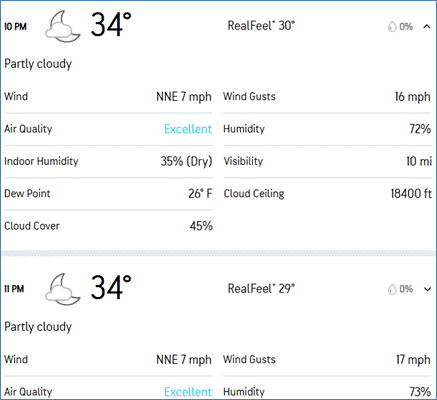Click the Excellent air quality link at 11 PM
437x400 pixels.
[188, 392]
